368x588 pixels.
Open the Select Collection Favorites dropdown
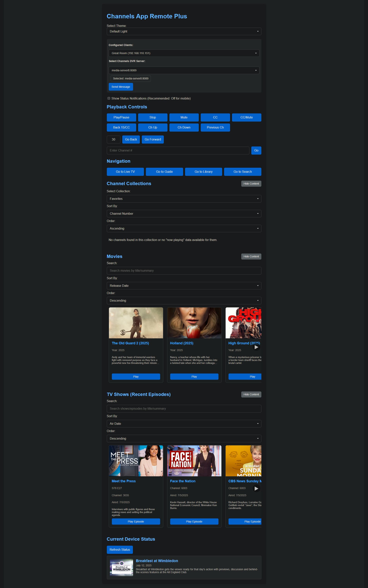click(184, 199)
